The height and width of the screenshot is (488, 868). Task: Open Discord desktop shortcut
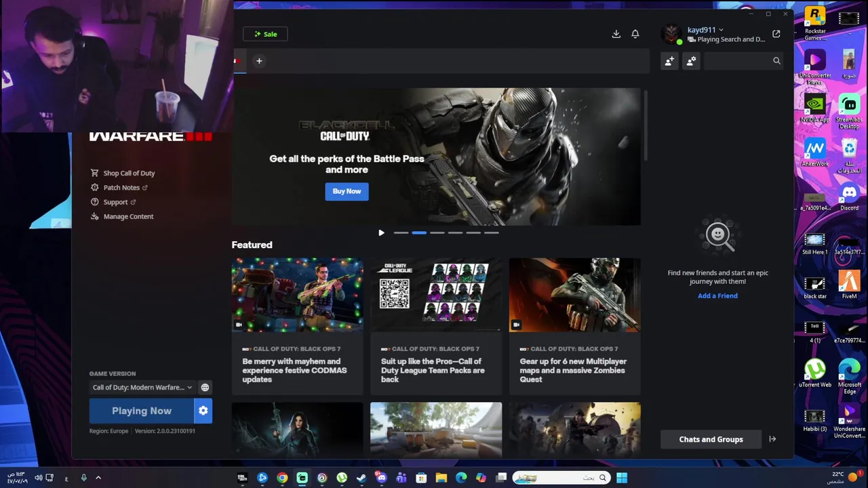point(849,197)
